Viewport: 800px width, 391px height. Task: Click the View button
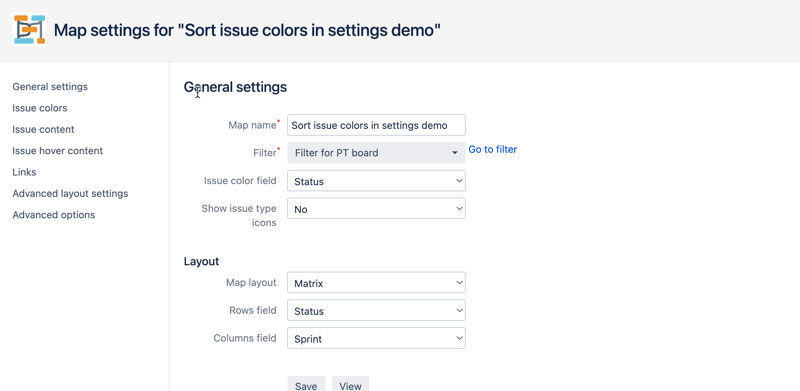pyautogui.click(x=351, y=385)
